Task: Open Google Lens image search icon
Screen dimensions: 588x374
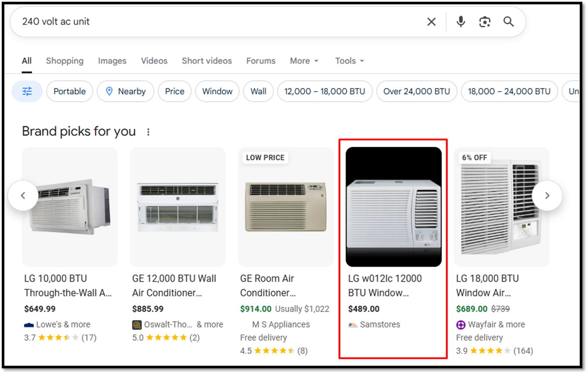Action: click(x=485, y=22)
